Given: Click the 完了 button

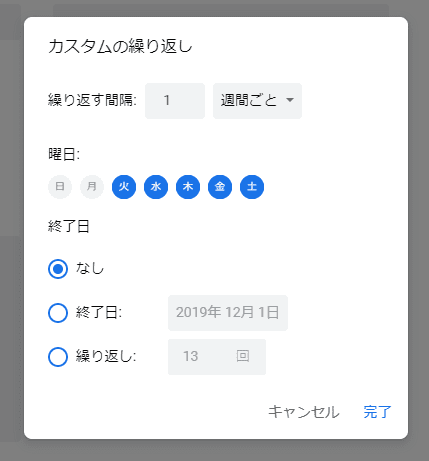Looking at the screenshot, I should pos(377,412).
